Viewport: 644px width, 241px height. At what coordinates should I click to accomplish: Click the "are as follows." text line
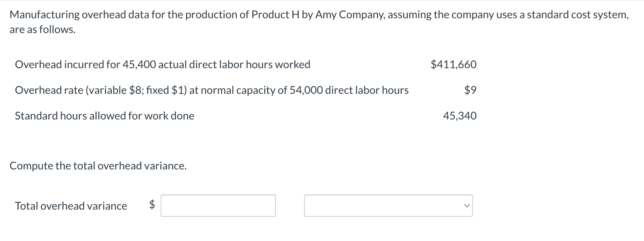(43, 30)
